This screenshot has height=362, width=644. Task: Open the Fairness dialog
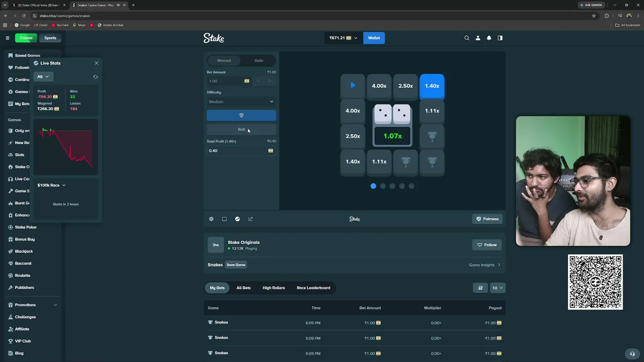(x=488, y=219)
